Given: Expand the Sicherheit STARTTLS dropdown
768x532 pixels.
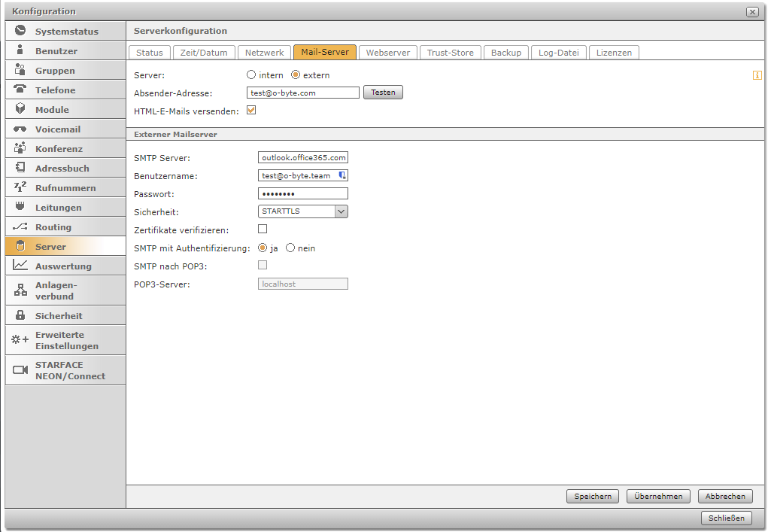Looking at the screenshot, I should pyautogui.click(x=341, y=211).
